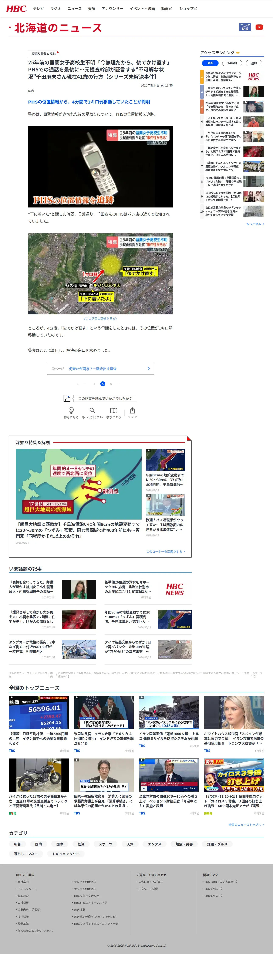Select the エンタメ category chip
Screen dimensions: 273x980
[155, 844]
